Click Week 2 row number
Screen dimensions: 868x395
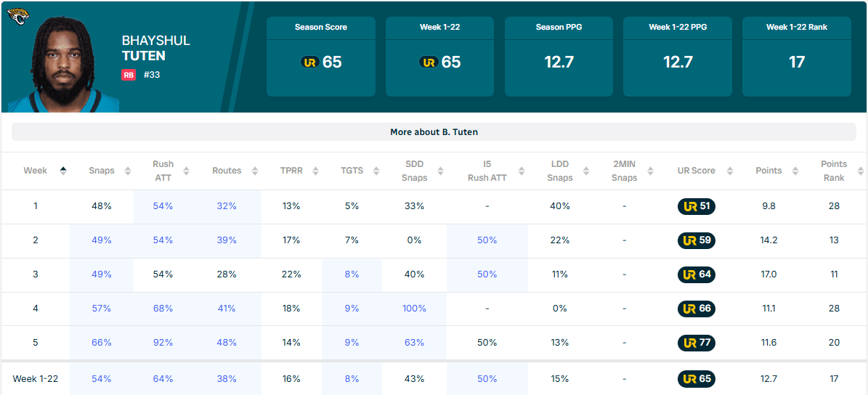pos(36,240)
